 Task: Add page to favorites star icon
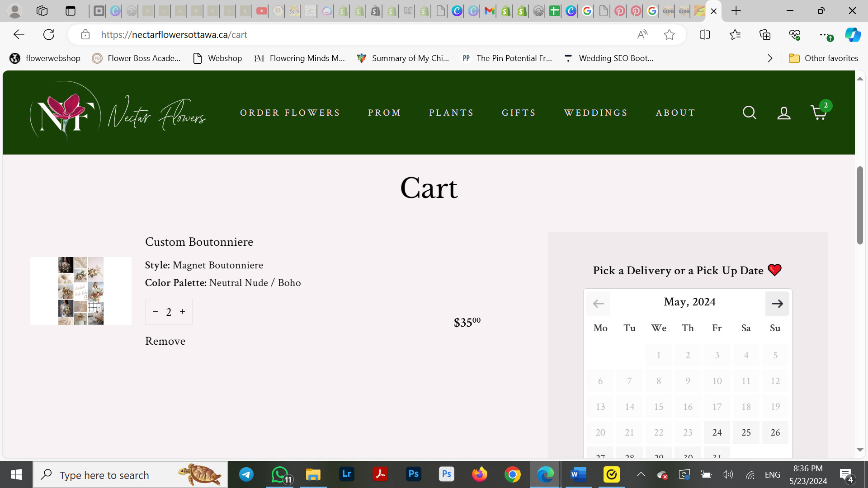pos(669,35)
